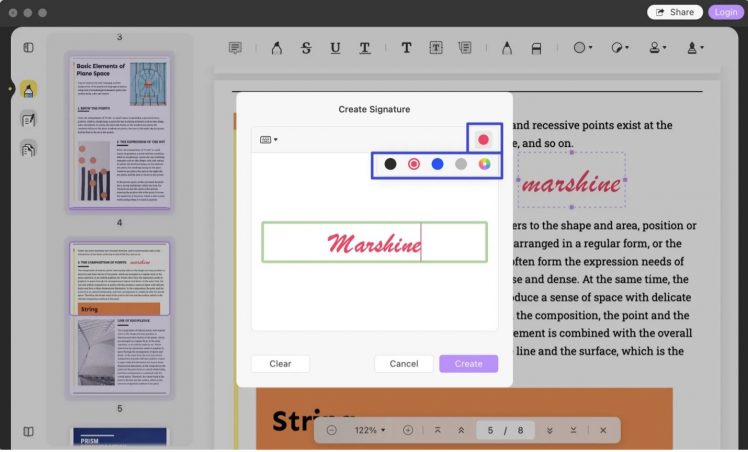The width and height of the screenshot is (748, 452).
Task: Click the Marshine signature text field
Action: pos(374,242)
